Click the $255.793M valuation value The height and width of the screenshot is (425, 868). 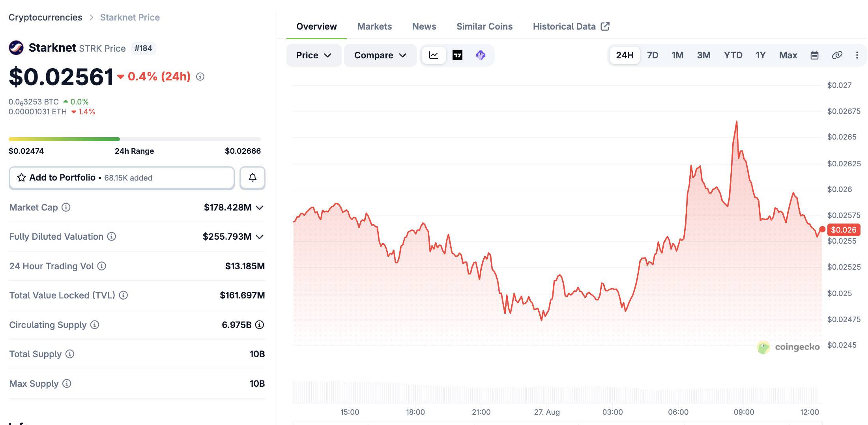(227, 237)
